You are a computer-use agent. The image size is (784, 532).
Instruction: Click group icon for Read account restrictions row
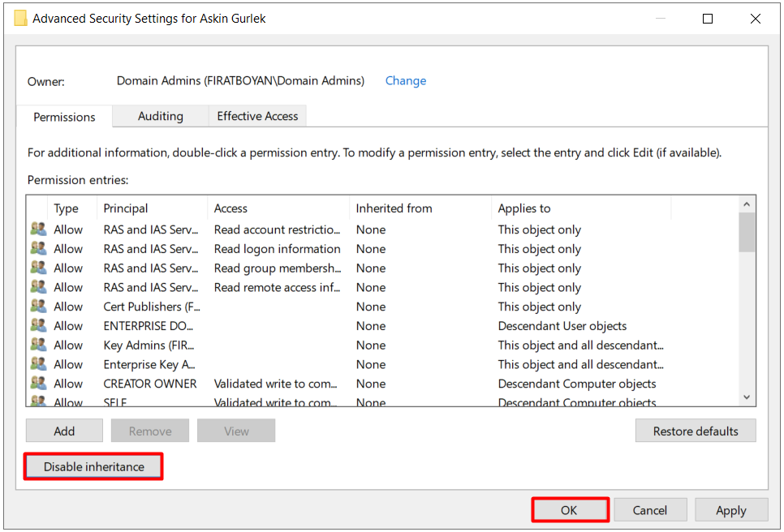tap(38, 230)
